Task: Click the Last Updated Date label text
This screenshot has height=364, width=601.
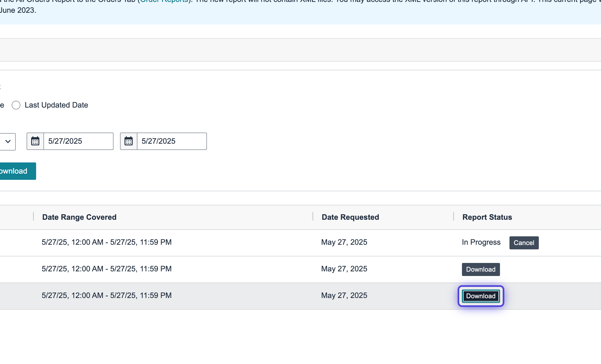Action: click(x=56, y=105)
